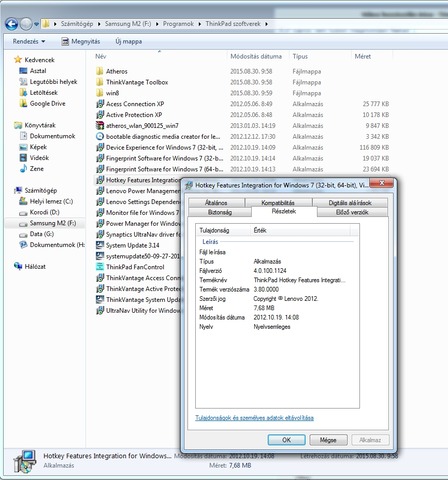Open Asztal in favorites sidebar
The height and width of the screenshot is (480, 448).
point(38,71)
